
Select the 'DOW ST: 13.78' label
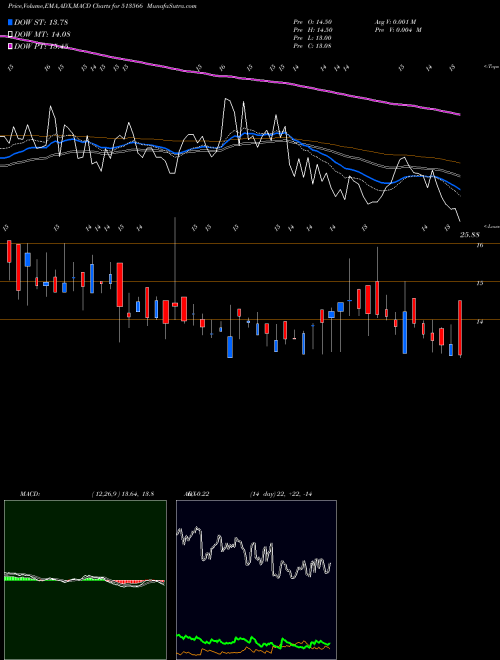tap(41, 22)
